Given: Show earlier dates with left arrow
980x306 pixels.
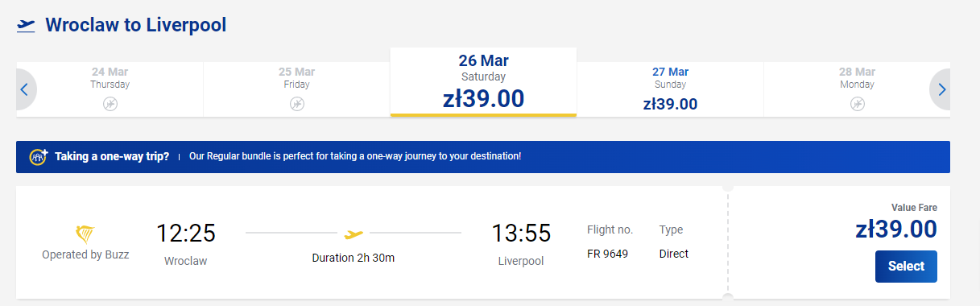Looking at the screenshot, I should click(24, 89).
